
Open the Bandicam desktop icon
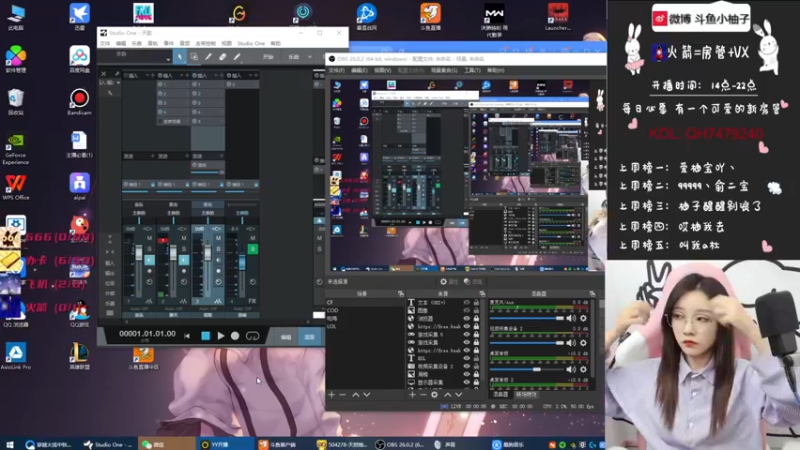(x=79, y=102)
